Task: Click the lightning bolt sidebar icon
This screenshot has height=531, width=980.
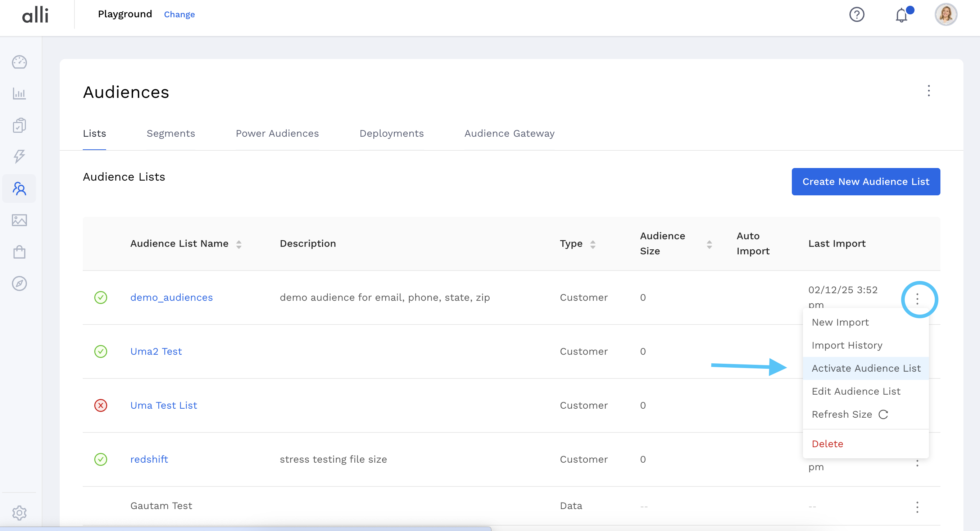Action: click(19, 156)
